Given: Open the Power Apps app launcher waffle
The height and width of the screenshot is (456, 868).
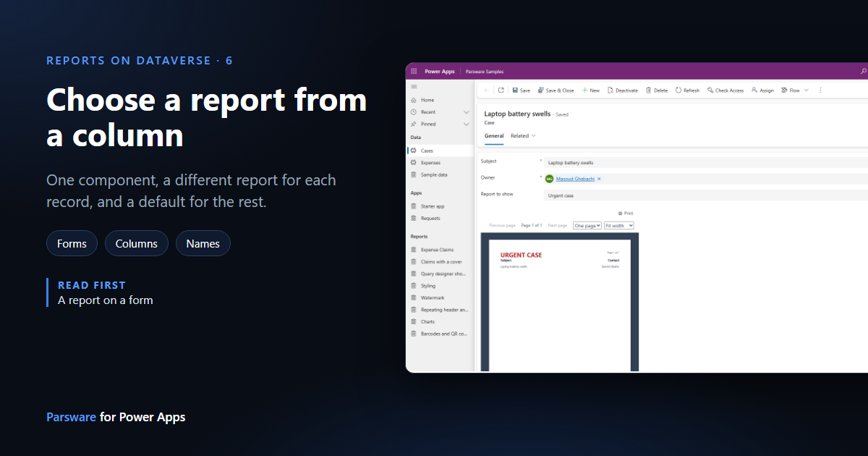Looking at the screenshot, I should 414,72.
